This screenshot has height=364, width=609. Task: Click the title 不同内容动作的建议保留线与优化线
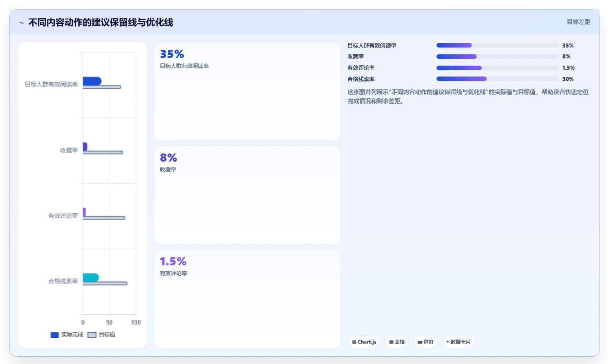click(101, 22)
